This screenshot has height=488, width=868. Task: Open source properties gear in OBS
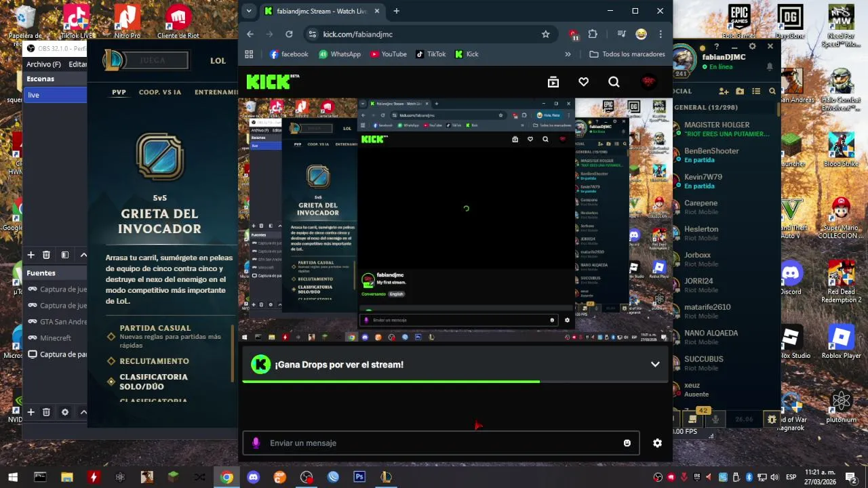(65, 412)
